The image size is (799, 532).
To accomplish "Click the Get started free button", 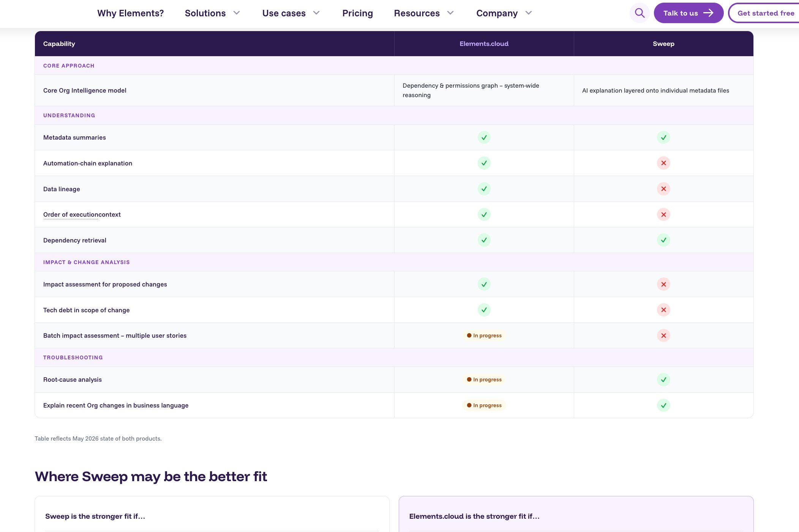I will 764,13.
